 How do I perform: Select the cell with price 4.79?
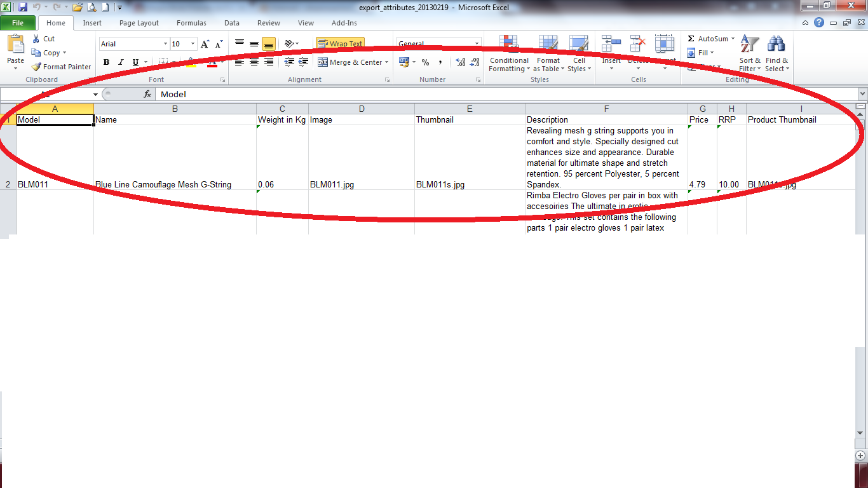pyautogui.click(x=702, y=158)
